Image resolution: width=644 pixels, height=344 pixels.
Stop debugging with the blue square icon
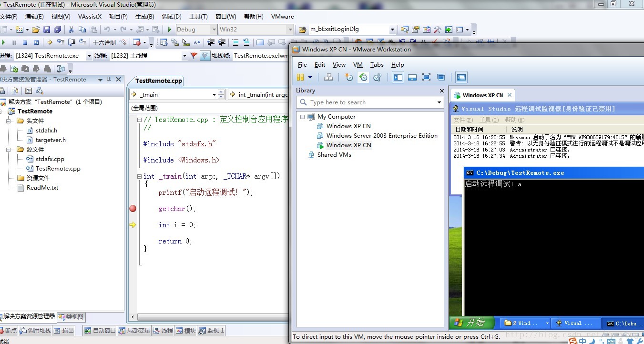[25, 42]
